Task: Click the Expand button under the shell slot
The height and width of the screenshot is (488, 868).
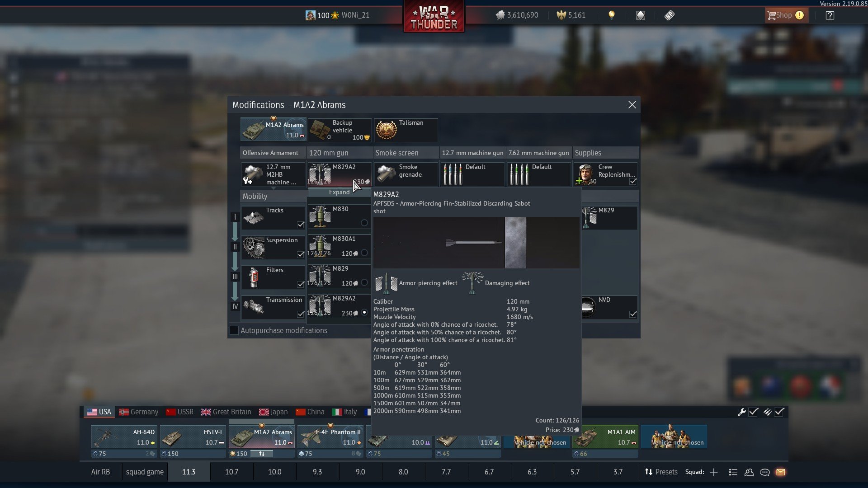Action: click(x=340, y=192)
